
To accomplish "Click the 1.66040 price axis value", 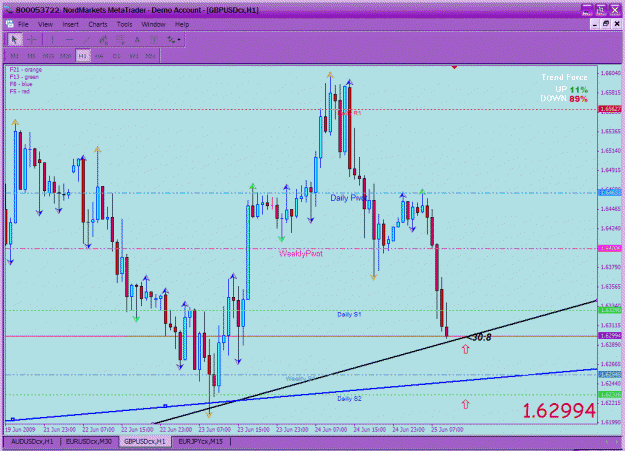I will pyautogui.click(x=610, y=73).
